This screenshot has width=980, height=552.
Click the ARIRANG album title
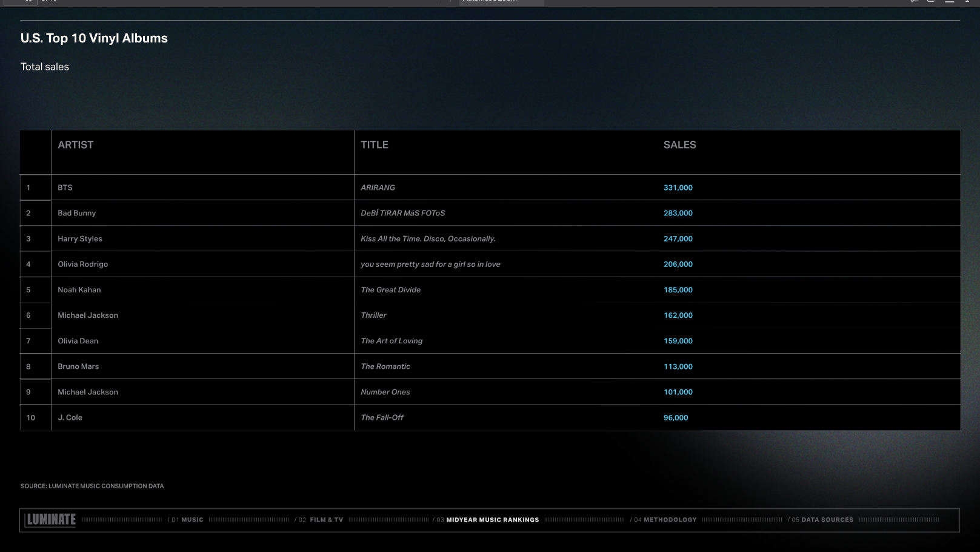point(378,187)
